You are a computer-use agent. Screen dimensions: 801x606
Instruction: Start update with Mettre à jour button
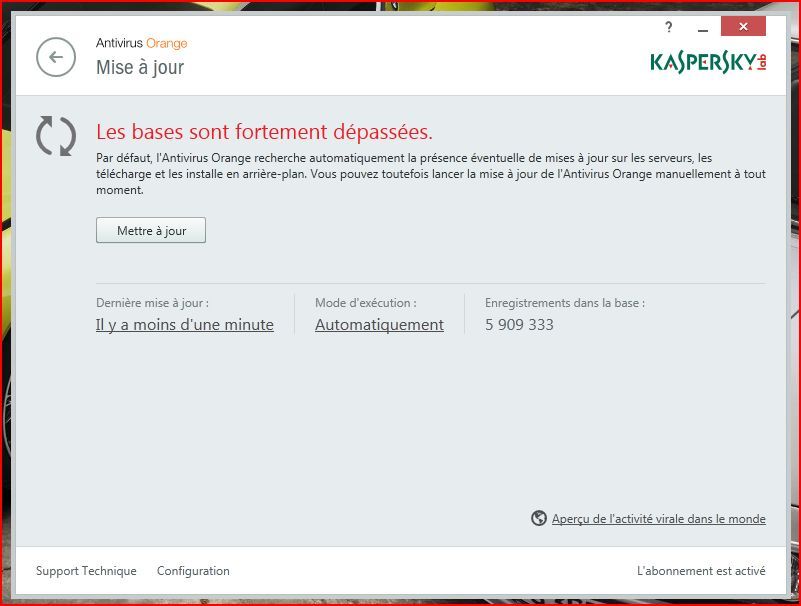coord(151,230)
